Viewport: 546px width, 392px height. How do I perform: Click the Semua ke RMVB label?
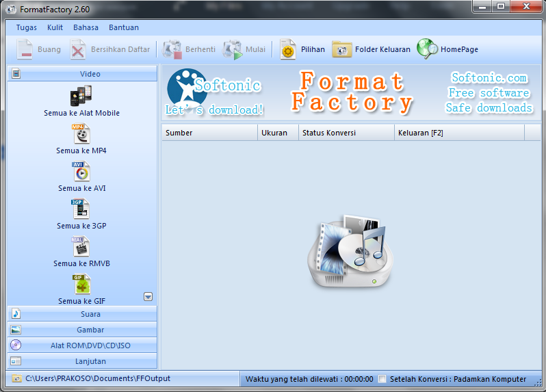[x=82, y=263]
